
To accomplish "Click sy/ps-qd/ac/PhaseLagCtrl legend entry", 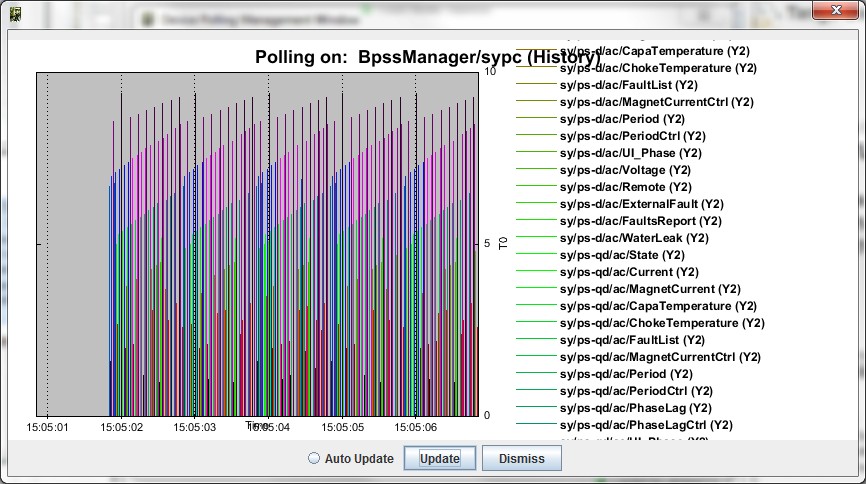I will 646,425.
